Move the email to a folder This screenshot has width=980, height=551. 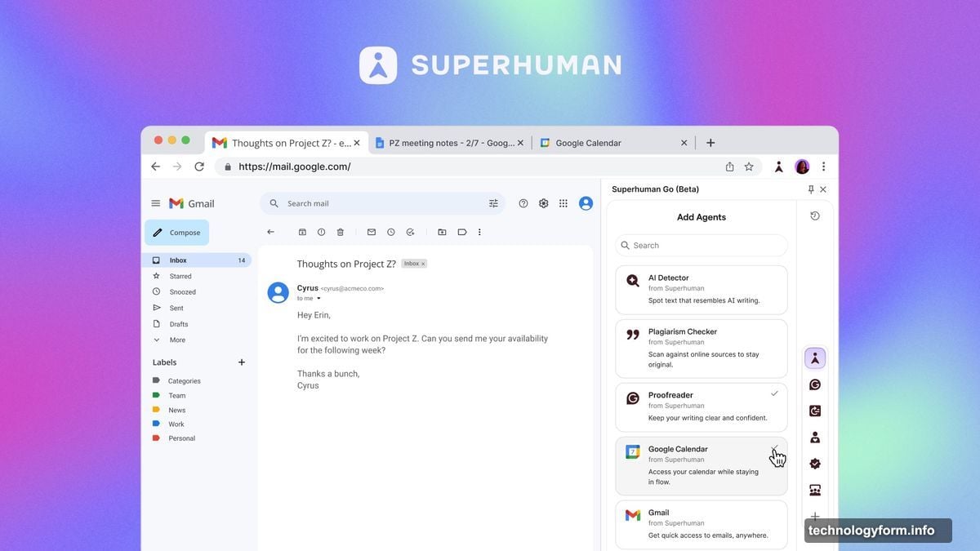pos(442,232)
